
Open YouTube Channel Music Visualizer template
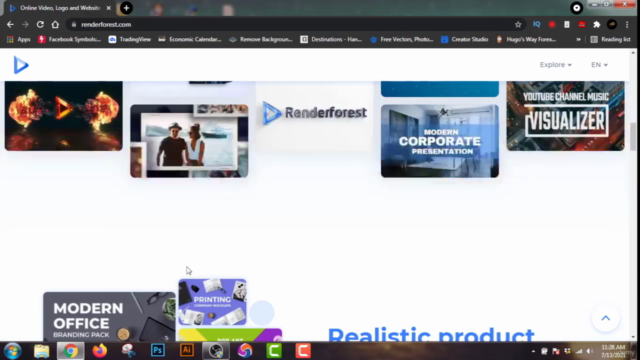[x=565, y=116]
